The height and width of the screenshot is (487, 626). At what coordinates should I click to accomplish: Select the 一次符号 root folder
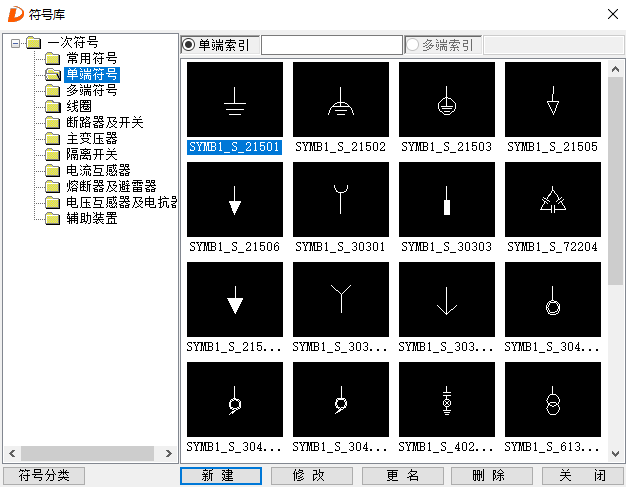pyautogui.click(x=72, y=42)
